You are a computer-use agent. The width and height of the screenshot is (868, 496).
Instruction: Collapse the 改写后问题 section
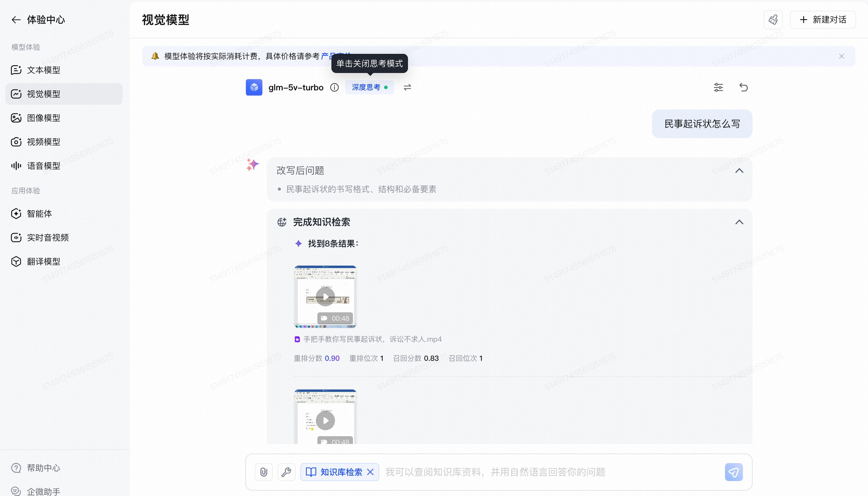(x=739, y=171)
